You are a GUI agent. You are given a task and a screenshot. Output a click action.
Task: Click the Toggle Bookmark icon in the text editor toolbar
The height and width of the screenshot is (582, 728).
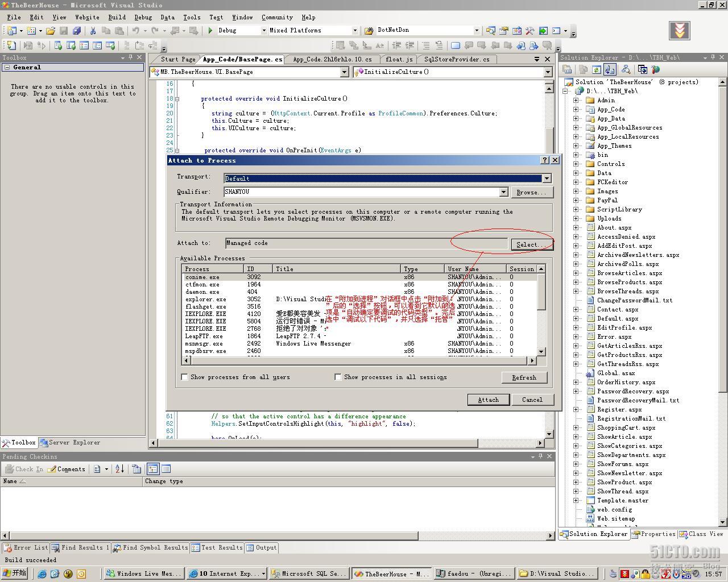pos(456,45)
